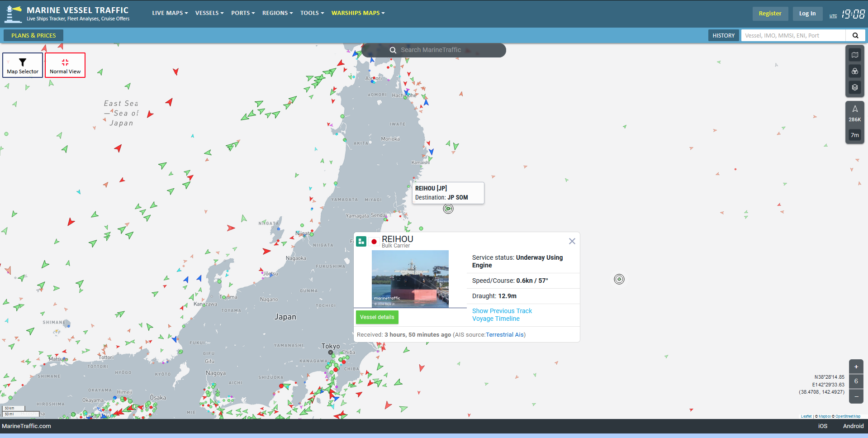
Task: Expand the Vessels menu
Action: [209, 13]
